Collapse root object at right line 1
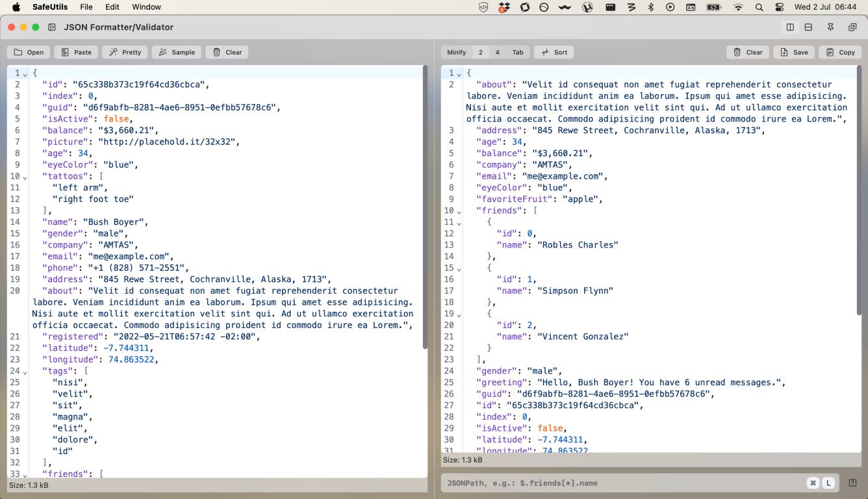The image size is (868, 499). (459, 73)
